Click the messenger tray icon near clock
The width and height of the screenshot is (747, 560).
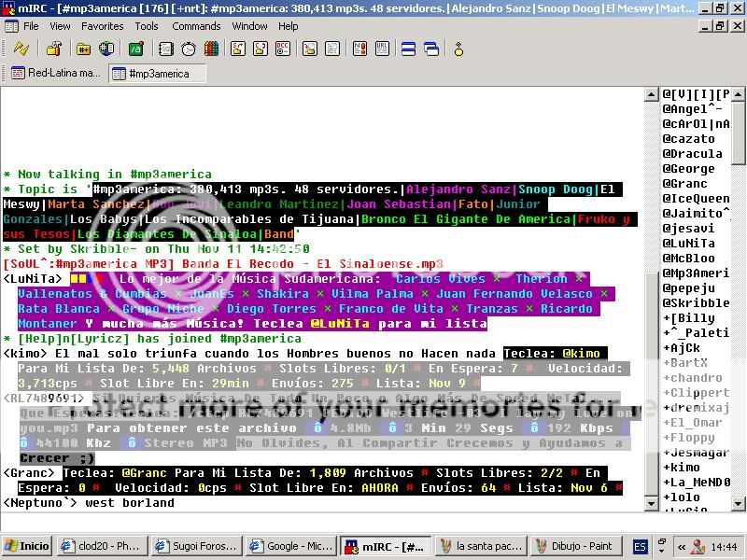(x=698, y=546)
